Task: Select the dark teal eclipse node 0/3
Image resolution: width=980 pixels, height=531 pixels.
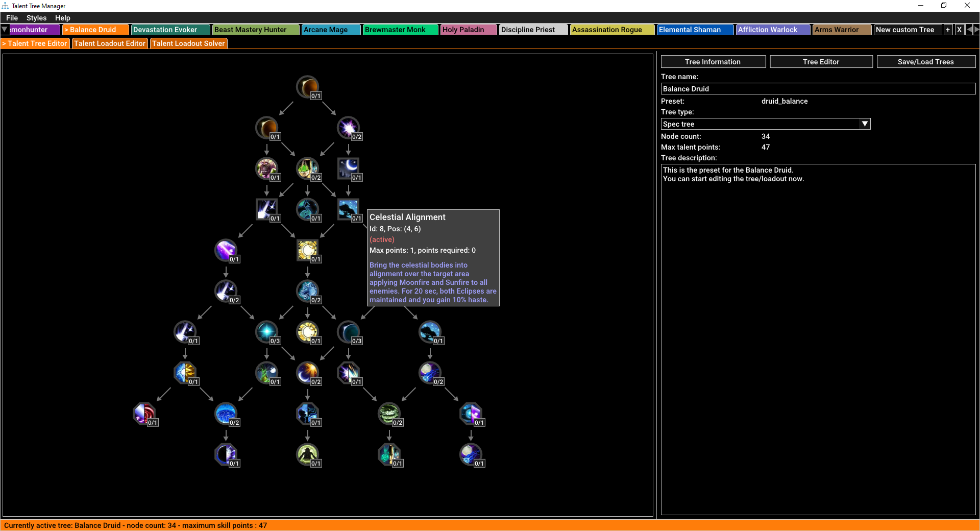Action: pos(349,332)
